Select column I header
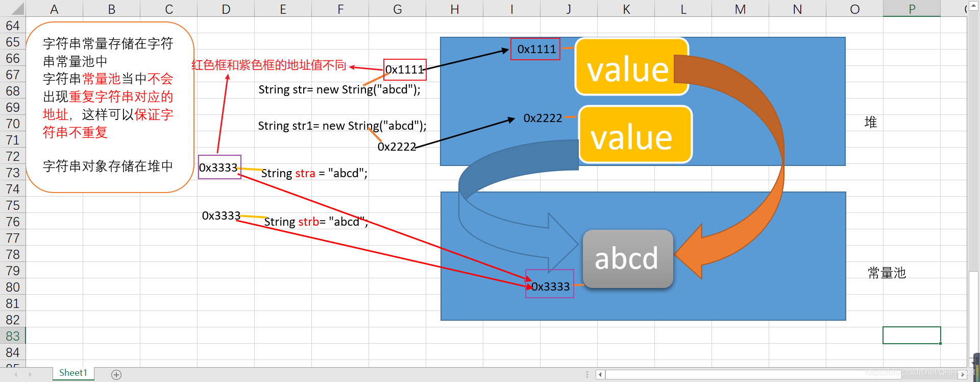 click(511, 9)
